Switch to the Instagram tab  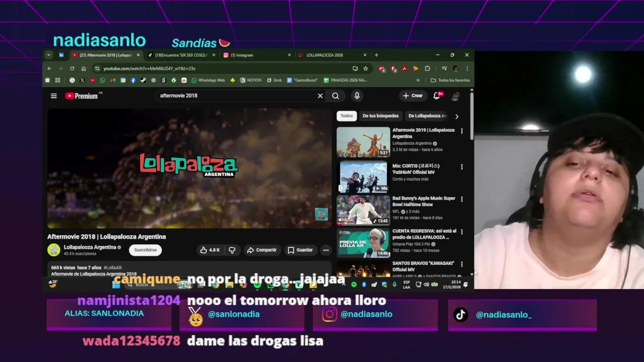257,55
